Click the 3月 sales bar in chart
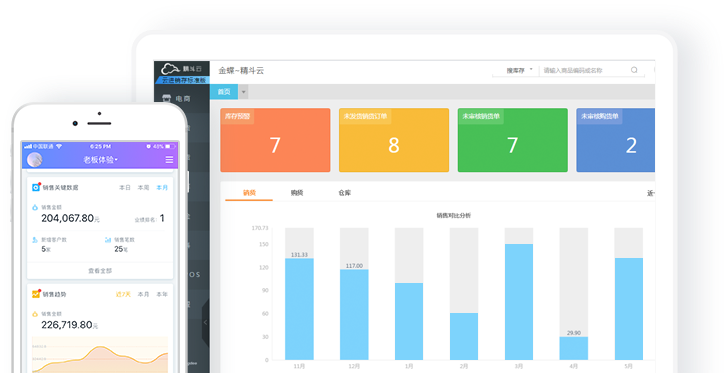Viewport: 728px width, 373px height. [x=519, y=302]
